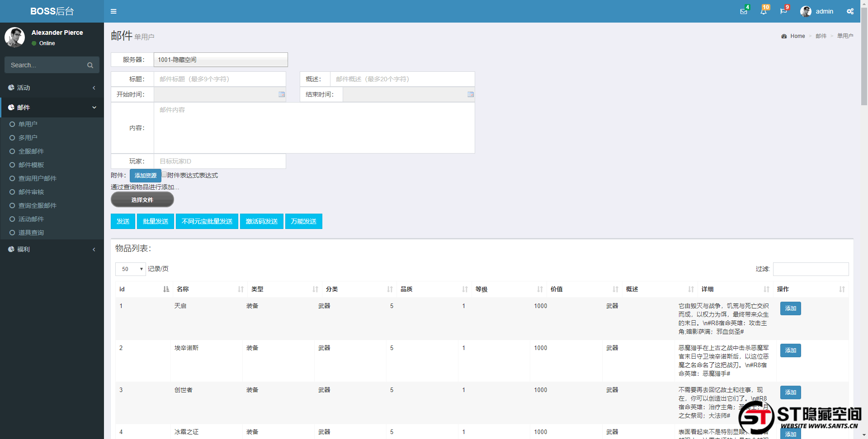Click the 过滤 filter input field
Image resolution: width=868 pixels, height=439 pixels.
click(811, 269)
